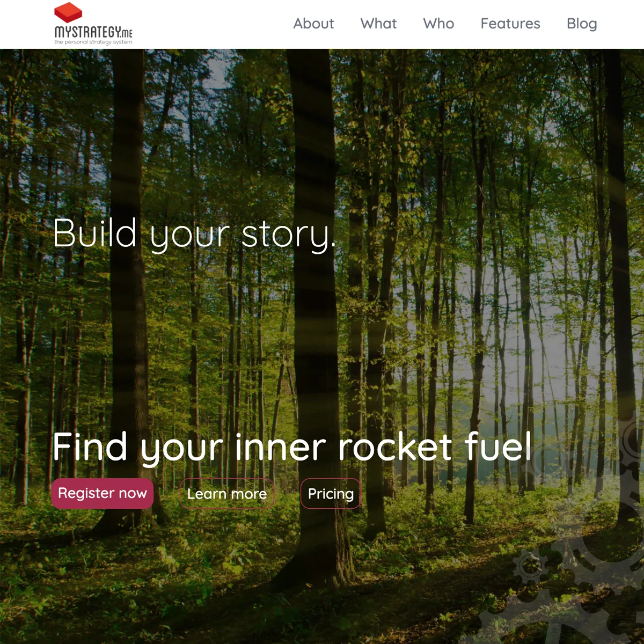This screenshot has height=644, width=644.
Task: Open the About menu item
Action: (x=313, y=24)
